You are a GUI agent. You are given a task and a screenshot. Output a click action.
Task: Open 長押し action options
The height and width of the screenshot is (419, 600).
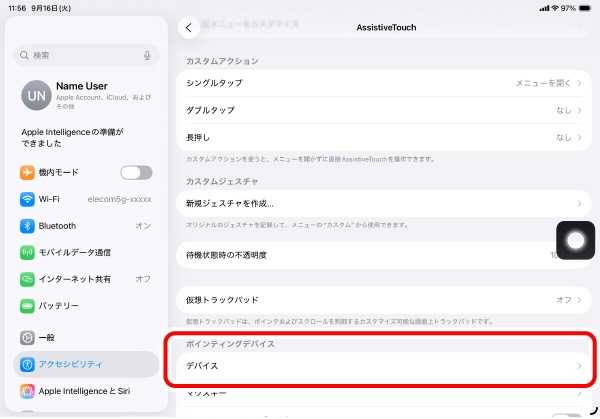380,137
